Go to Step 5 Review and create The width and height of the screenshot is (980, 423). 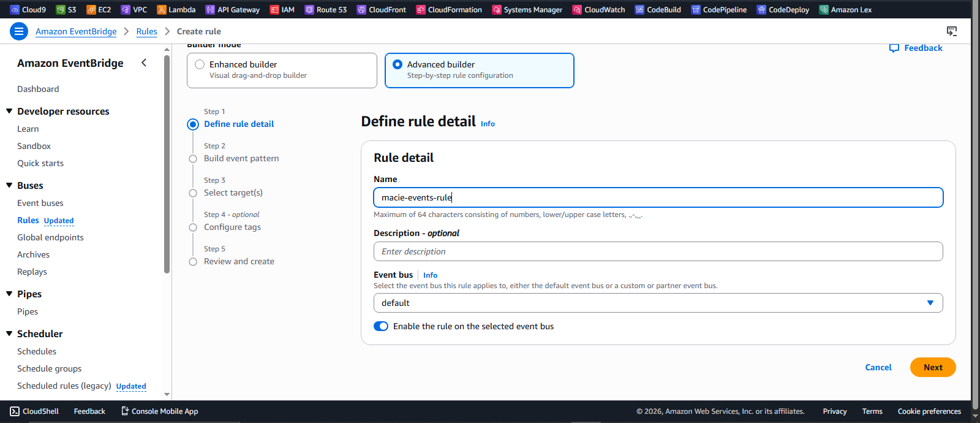[x=239, y=261]
